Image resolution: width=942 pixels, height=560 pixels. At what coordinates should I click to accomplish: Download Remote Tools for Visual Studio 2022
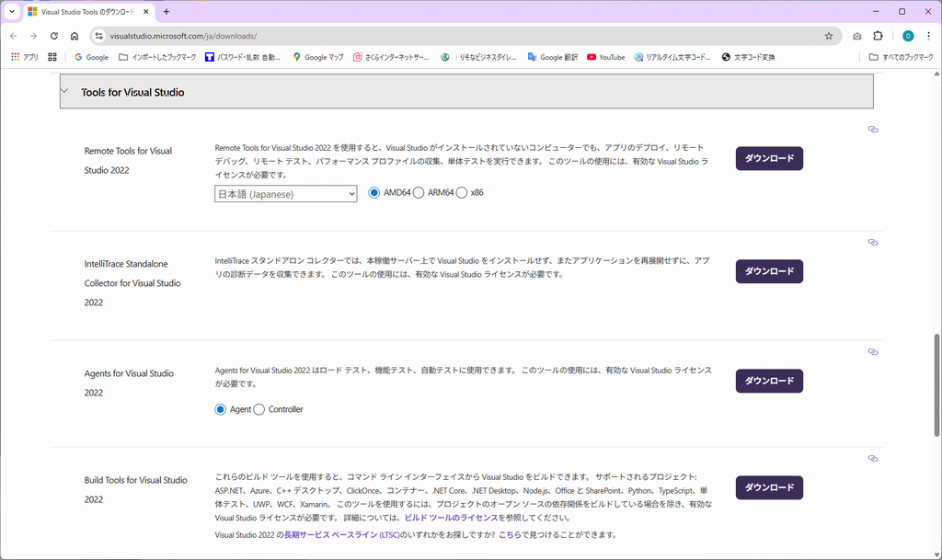point(769,158)
